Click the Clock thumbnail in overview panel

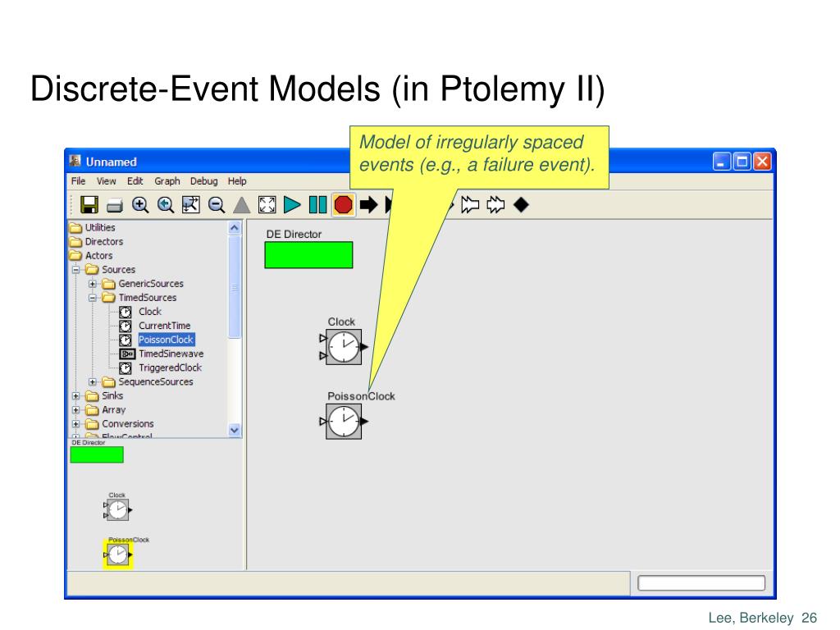[x=118, y=510]
